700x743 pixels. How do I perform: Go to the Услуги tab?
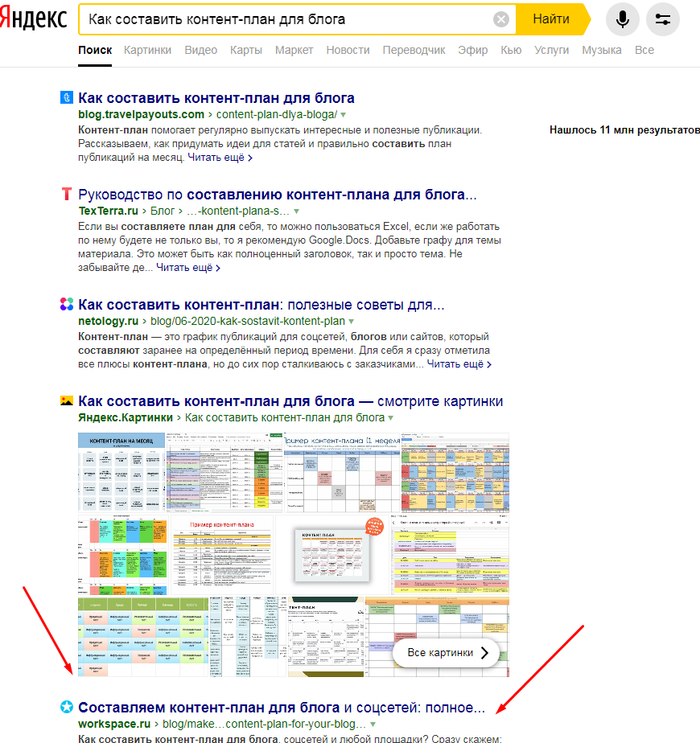pos(552,50)
